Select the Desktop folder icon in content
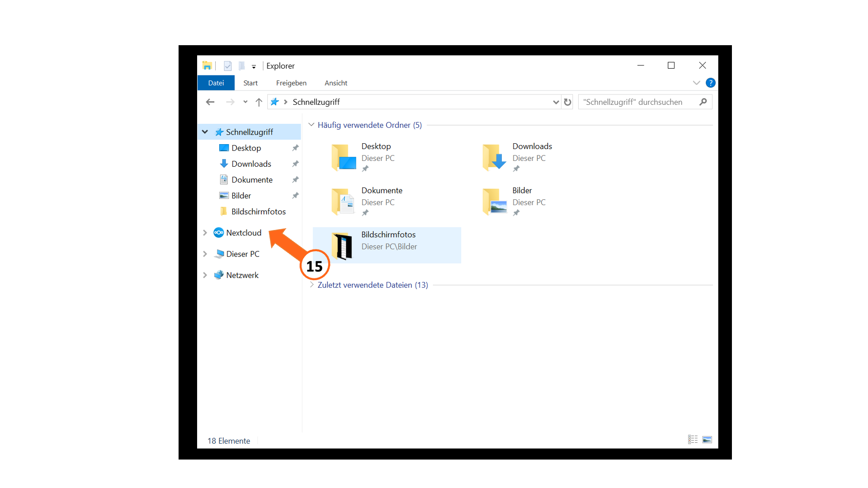 [344, 157]
